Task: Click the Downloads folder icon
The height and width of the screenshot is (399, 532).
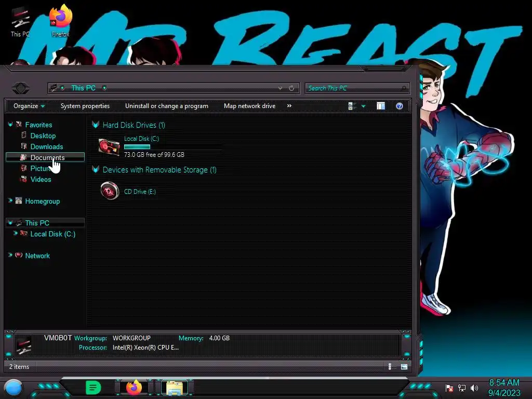Action: [x=24, y=146]
